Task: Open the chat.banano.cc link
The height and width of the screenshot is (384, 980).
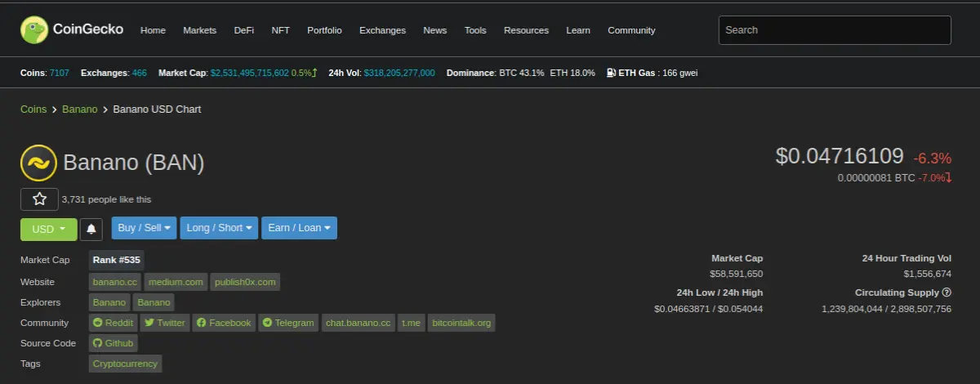Action: pos(358,323)
